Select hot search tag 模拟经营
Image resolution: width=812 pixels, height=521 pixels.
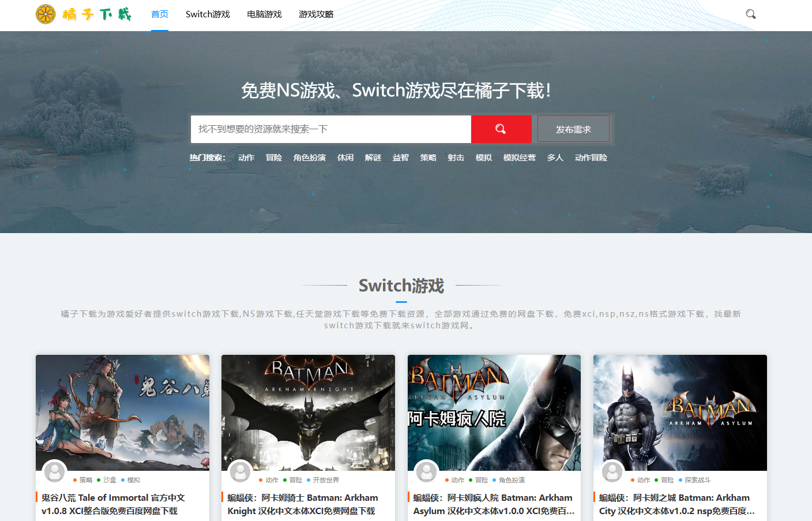point(520,158)
